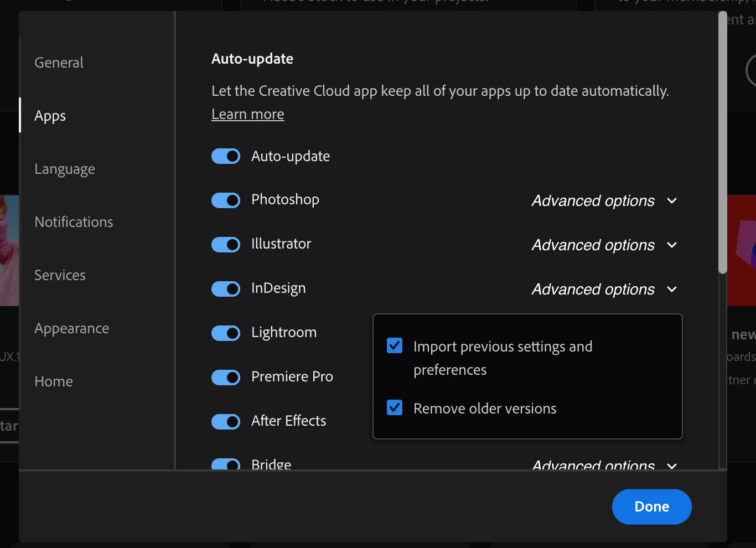Toggle After Effects auto-update

point(226,422)
